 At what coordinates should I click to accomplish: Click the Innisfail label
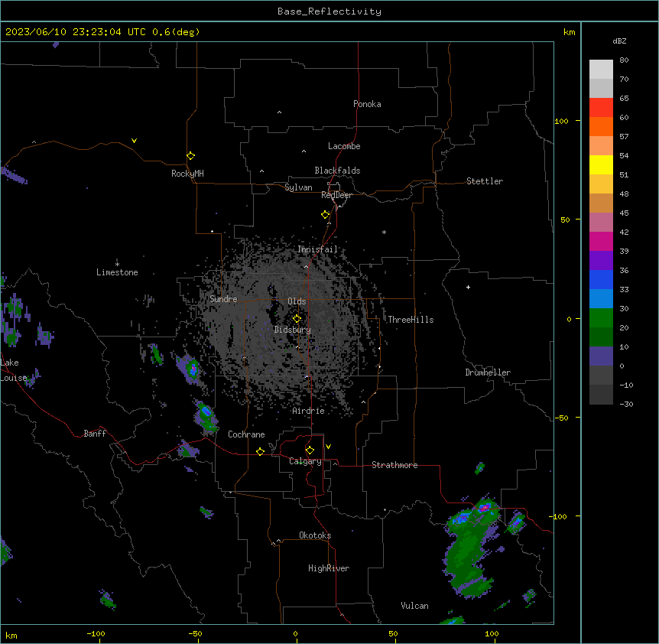coord(318,249)
